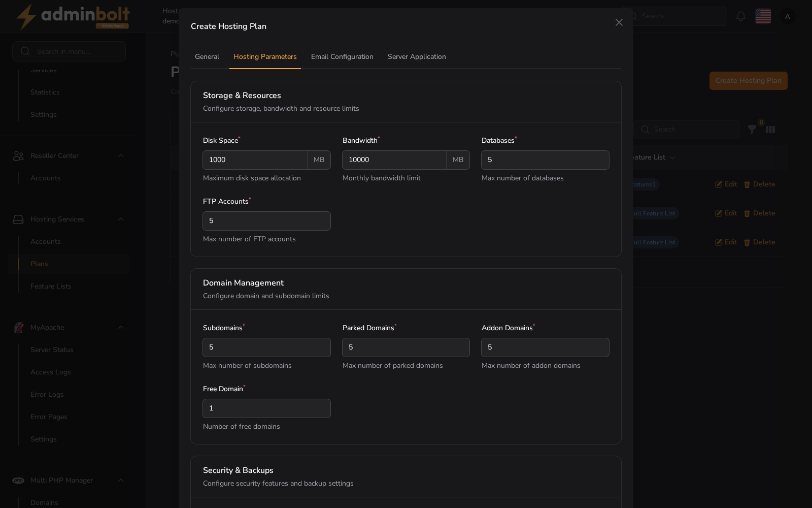Viewport: 812px width, 508px height.
Task: Open the Server Application tab
Action: pyautogui.click(x=417, y=57)
